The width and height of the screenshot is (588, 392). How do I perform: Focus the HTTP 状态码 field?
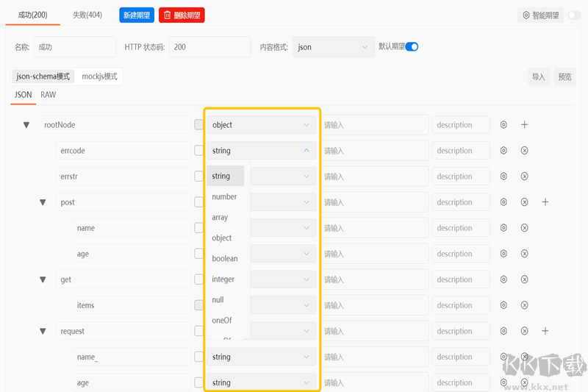tap(210, 47)
